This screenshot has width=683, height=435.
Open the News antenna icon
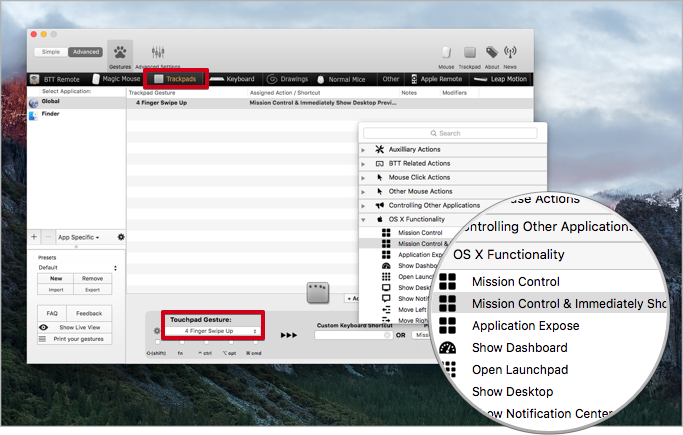point(510,53)
